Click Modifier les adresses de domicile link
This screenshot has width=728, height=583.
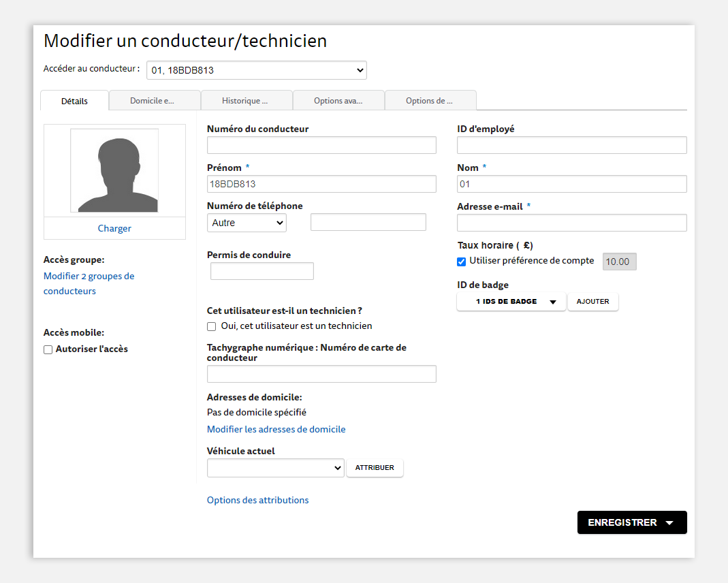click(x=276, y=429)
